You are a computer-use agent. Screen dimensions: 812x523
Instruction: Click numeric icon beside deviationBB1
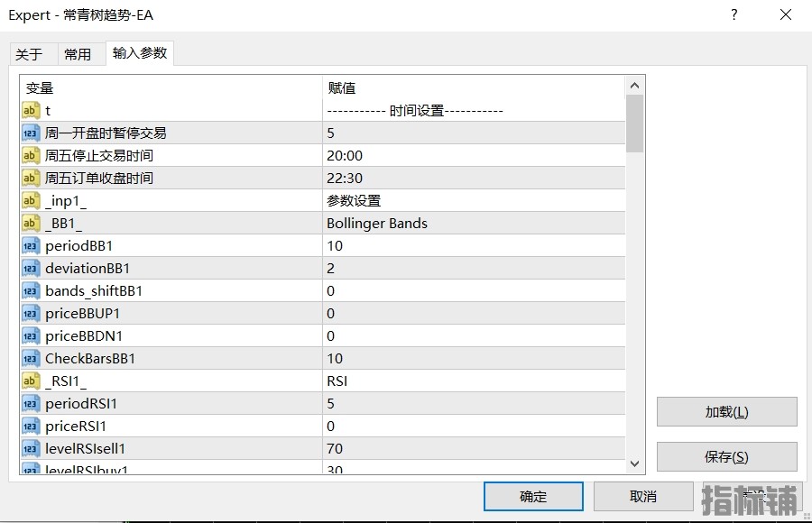[31, 268]
